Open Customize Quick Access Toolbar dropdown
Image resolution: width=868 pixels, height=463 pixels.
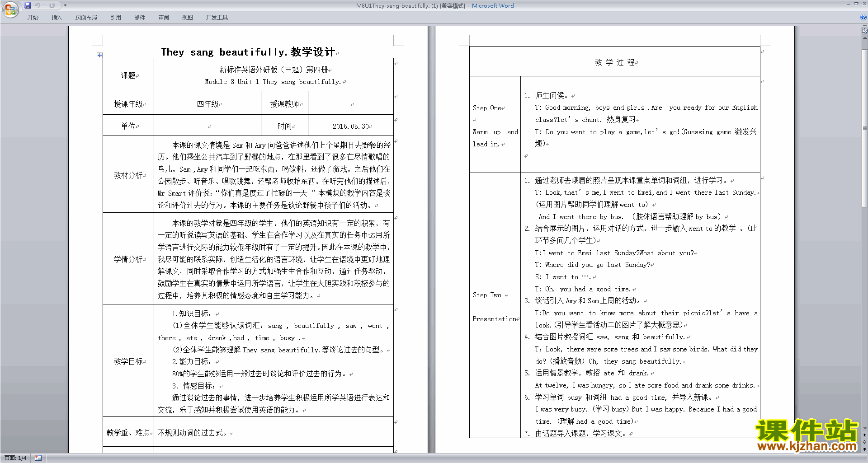pyautogui.click(x=65, y=5)
